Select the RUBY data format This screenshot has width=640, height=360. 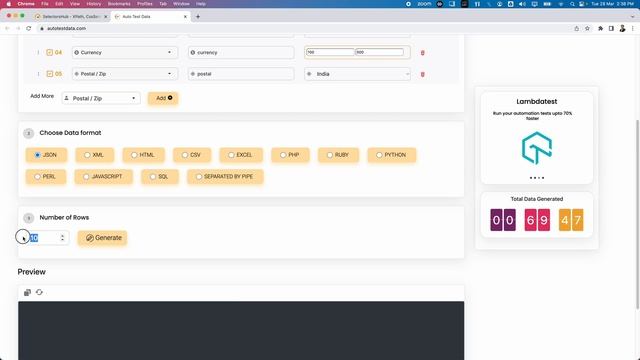tap(338, 155)
